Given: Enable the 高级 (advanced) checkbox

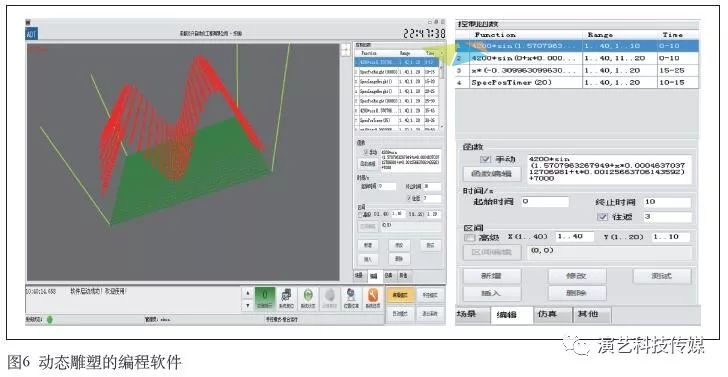Looking at the screenshot, I should point(470,237).
